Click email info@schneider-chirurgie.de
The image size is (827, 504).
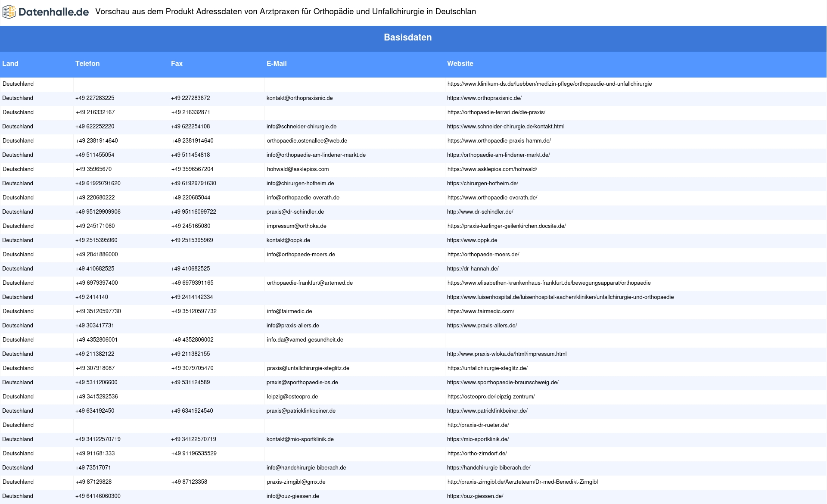pos(302,127)
